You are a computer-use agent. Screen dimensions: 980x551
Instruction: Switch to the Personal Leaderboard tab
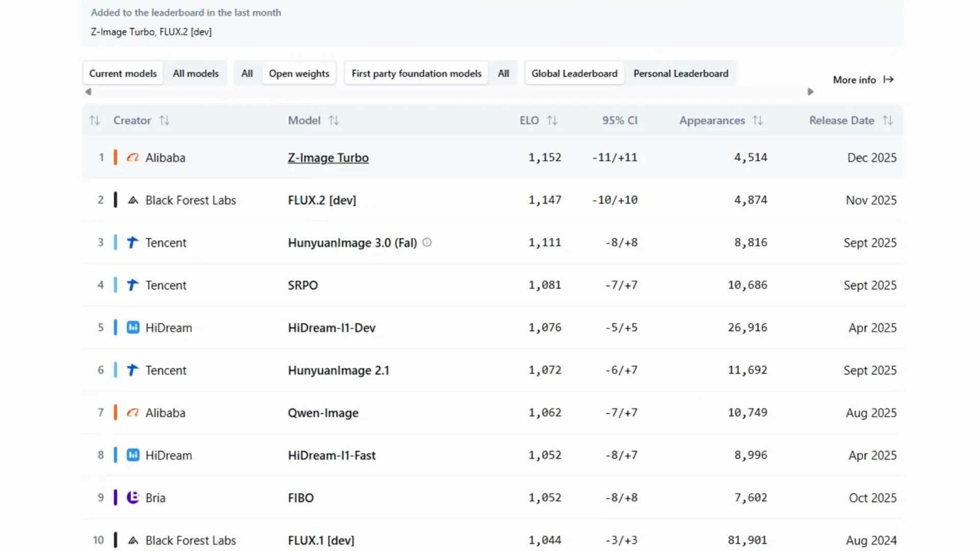pyautogui.click(x=681, y=73)
